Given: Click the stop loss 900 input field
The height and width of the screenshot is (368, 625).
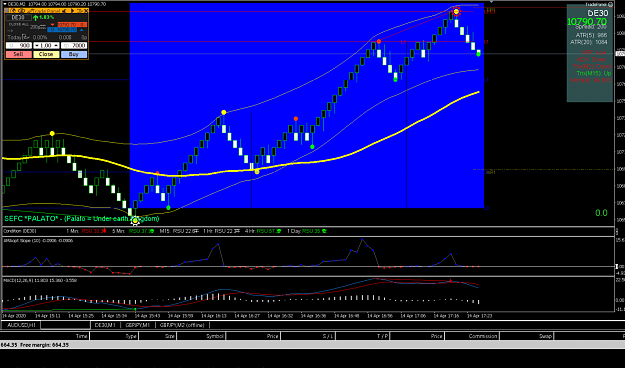Looking at the screenshot, I should tap(19, 45).
